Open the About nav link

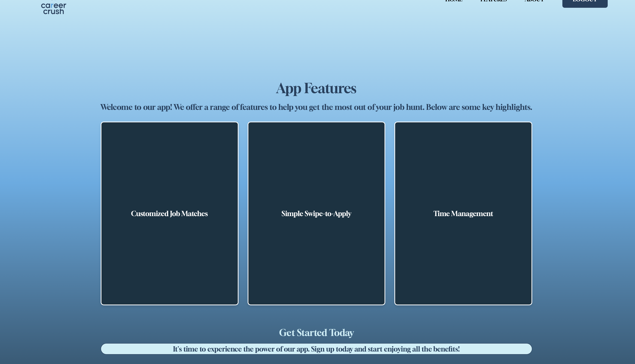coord(534,1)
